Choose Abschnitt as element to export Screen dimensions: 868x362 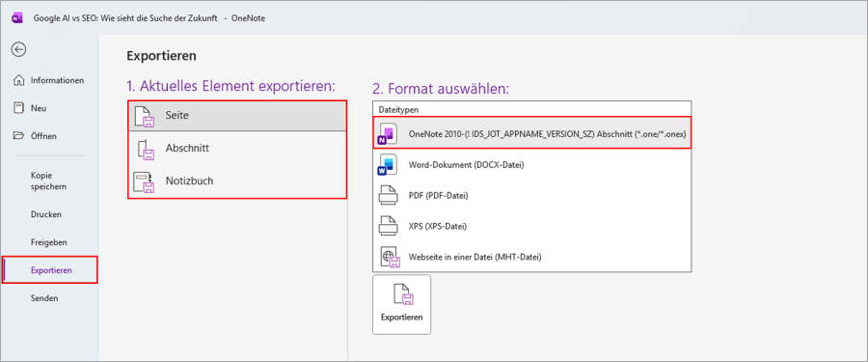pos(237,149)
